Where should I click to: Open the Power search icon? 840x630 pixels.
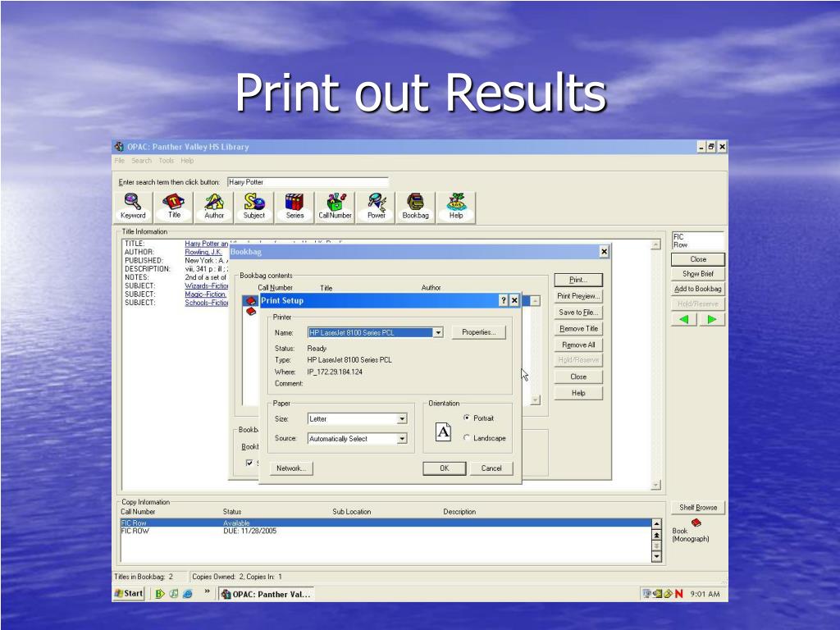pos(376,207)
